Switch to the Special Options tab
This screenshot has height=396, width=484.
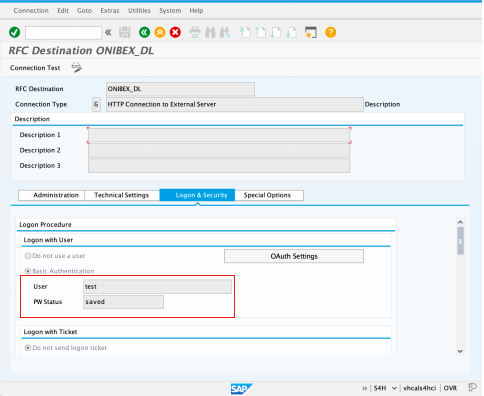point(269,195)
